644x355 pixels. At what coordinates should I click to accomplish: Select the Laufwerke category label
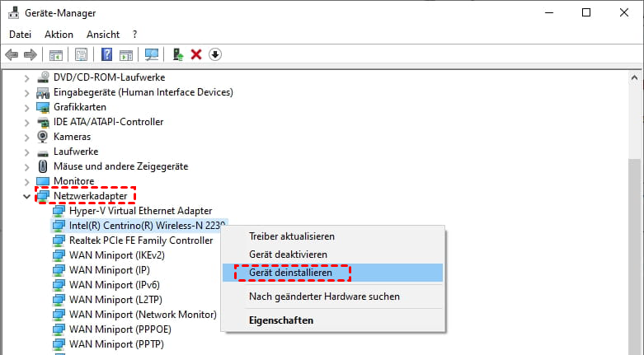coord(76,152)
